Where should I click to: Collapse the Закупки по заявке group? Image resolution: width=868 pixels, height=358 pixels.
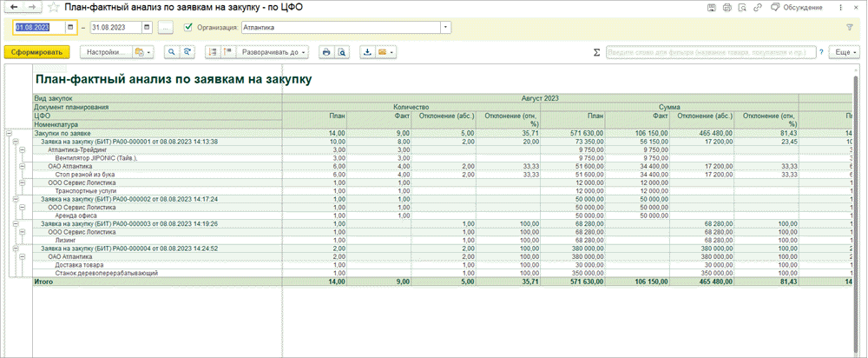point(9,134)
